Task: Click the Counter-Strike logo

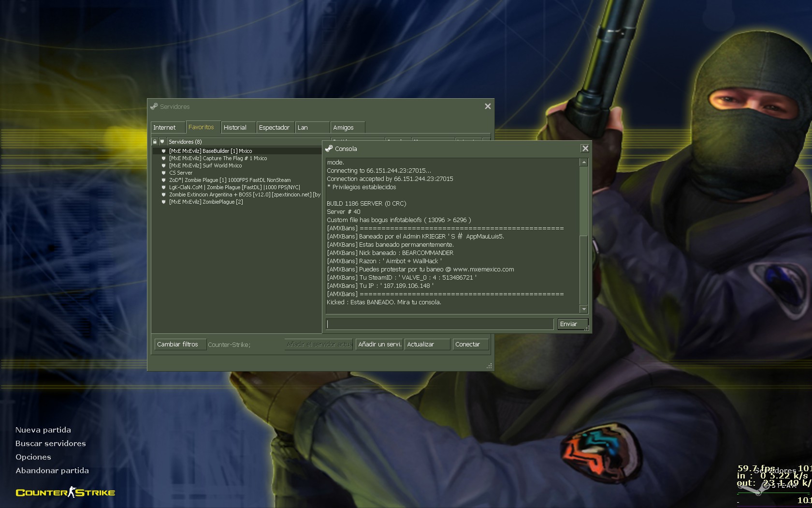Action: coord(65,493)
